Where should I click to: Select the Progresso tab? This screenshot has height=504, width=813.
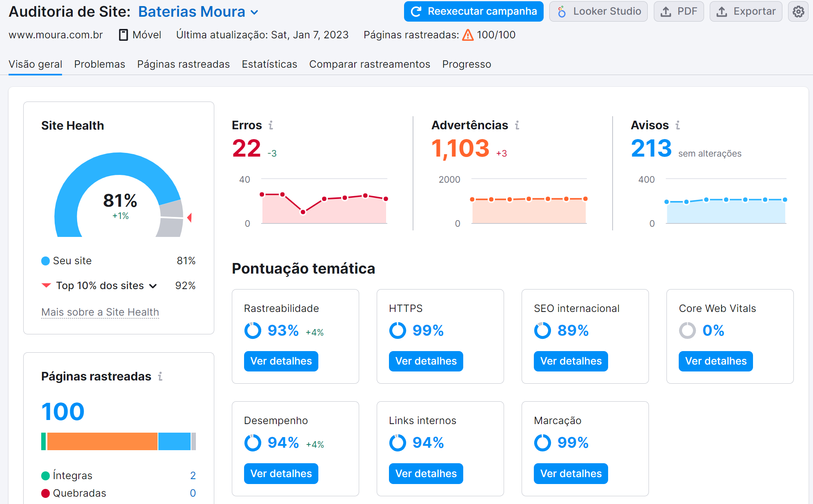click(x=466, y=64)
